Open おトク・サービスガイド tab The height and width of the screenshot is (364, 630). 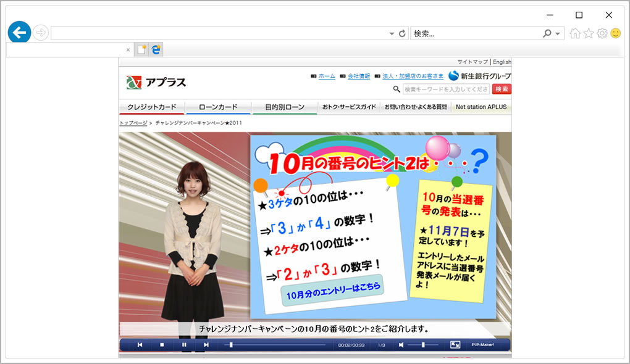349,107
